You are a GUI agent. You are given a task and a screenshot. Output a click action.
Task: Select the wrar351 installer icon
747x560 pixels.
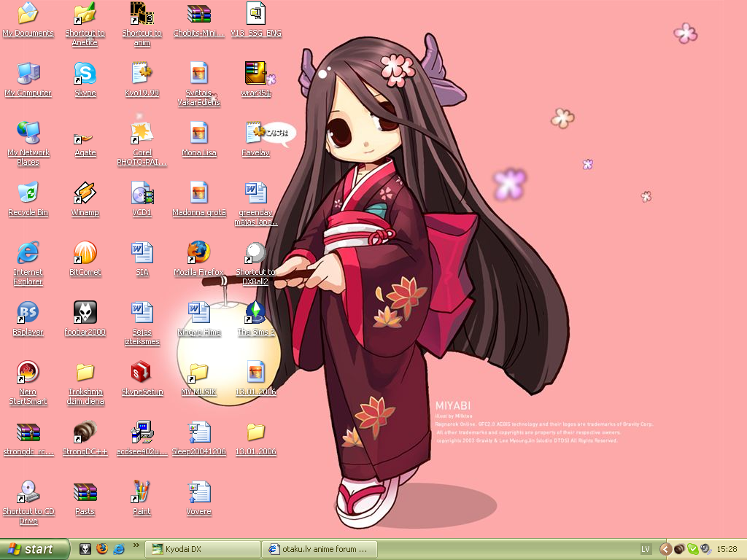click(x=256, y=74)
